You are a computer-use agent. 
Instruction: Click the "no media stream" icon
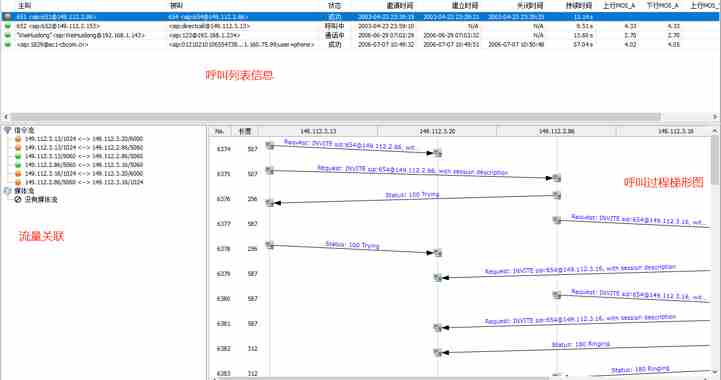point(18,200)
